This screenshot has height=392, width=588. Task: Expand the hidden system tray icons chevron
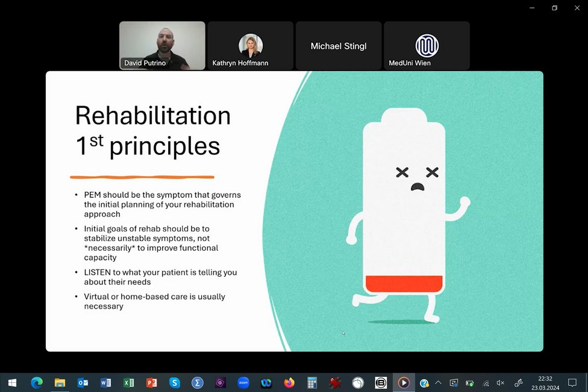point(438,383)
